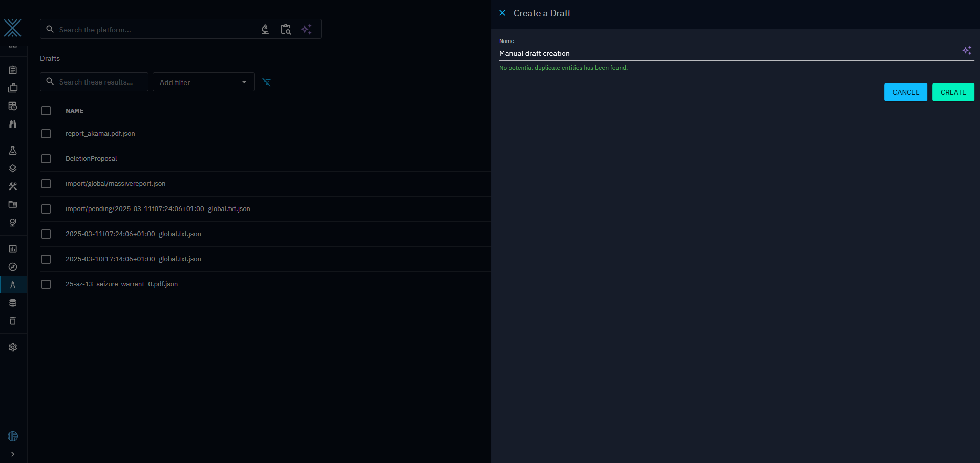
Task: Expand the left sidebar with bottom chevron
Action: (13, 454)
